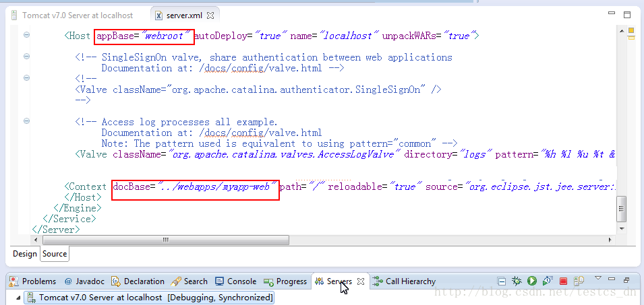Collapse the commented Valve block fold marker
This screenshot has width=644, height=305.
coord(26,77)
